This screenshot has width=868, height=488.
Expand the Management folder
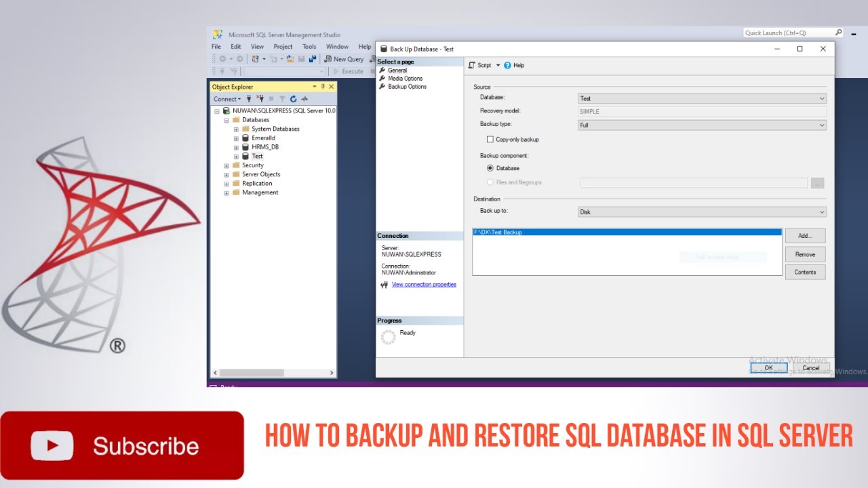(226, 192)
